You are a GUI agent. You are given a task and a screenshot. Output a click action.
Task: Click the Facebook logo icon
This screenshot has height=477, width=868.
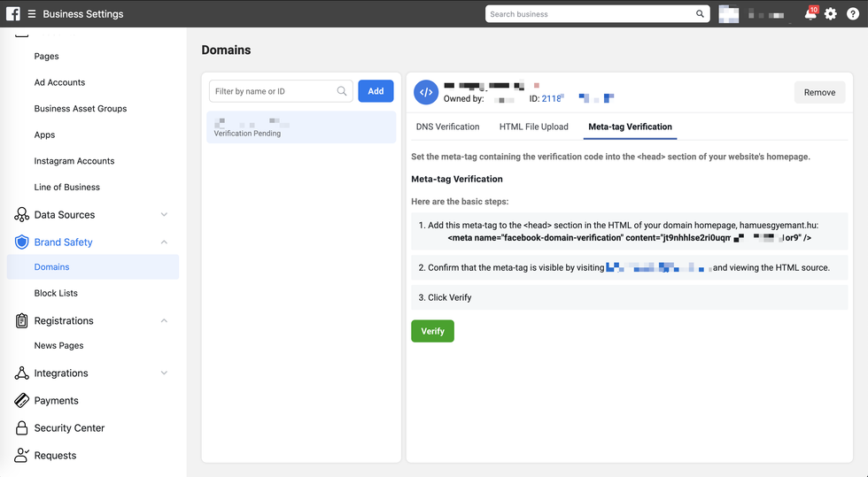tap(13, 14)
